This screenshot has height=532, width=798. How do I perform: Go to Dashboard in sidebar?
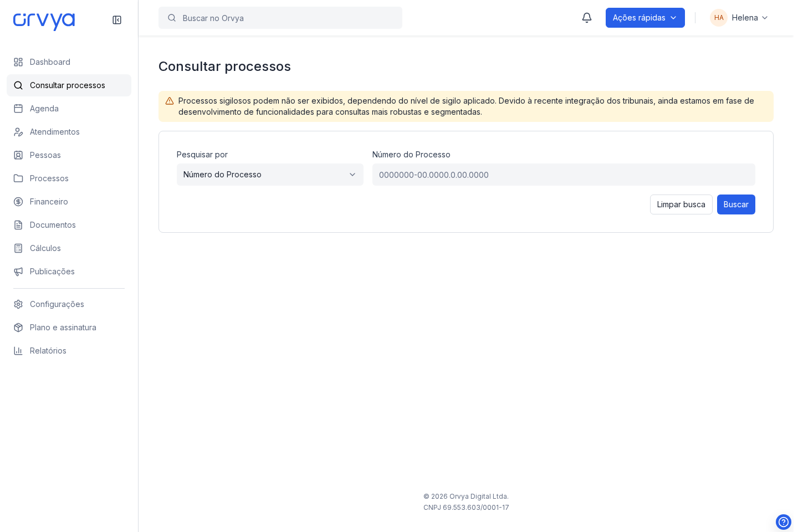pyautogui.click(x=69, y=62)
